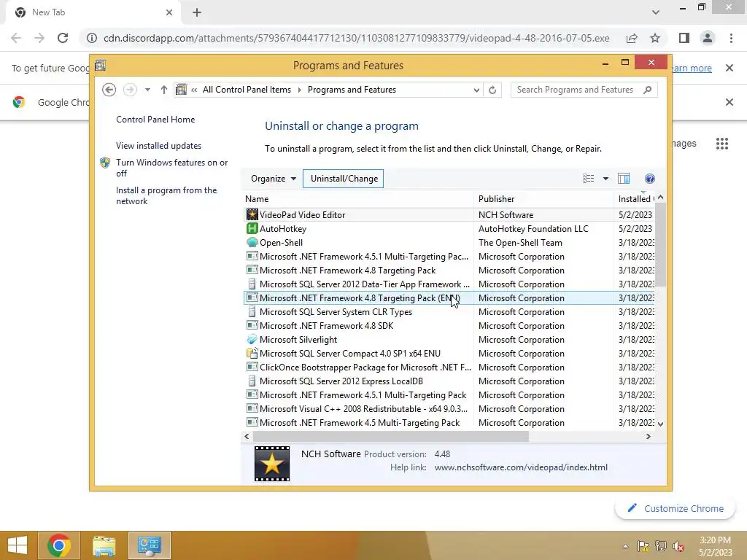Select the New Tab browser tab

pyautogui.click(x=93, y=12)
